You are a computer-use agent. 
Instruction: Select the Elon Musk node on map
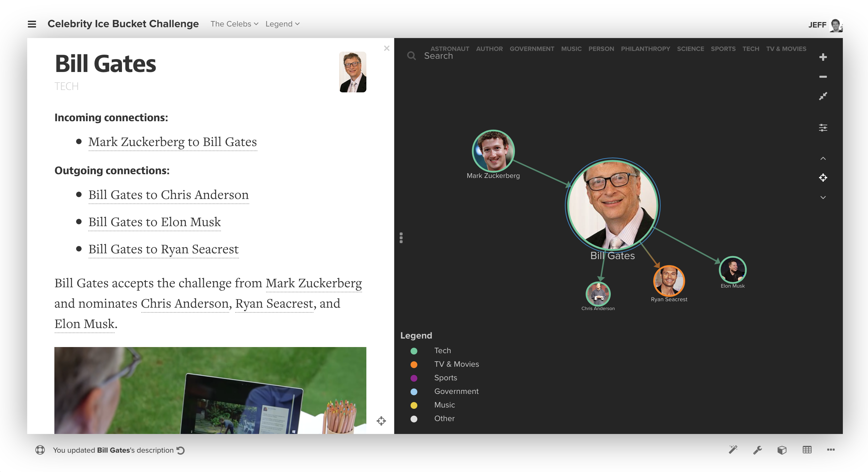click(732, 270)
